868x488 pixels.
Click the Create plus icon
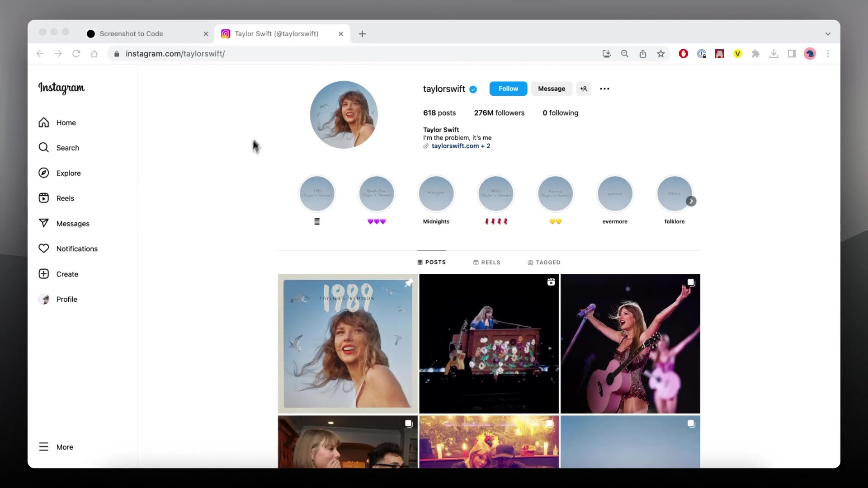tap(44, 274)
